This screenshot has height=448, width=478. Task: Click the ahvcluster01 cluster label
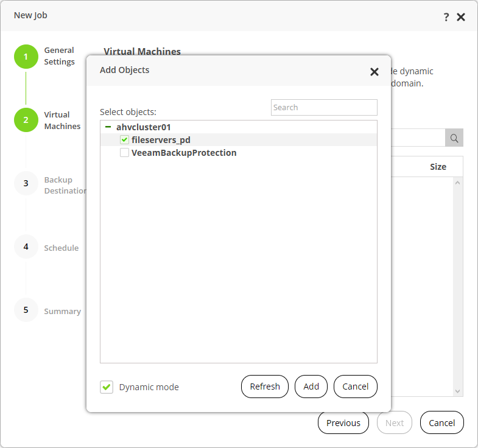pos(143,127)
